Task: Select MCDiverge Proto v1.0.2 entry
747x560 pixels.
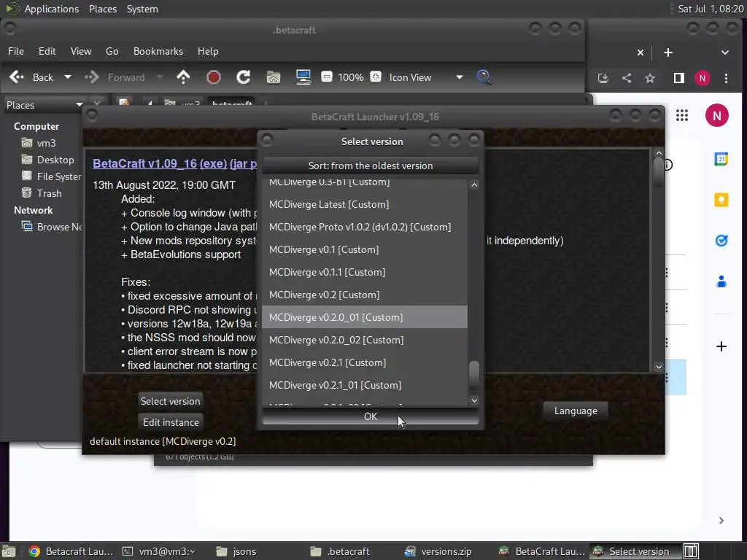Action: pos(365,227)
